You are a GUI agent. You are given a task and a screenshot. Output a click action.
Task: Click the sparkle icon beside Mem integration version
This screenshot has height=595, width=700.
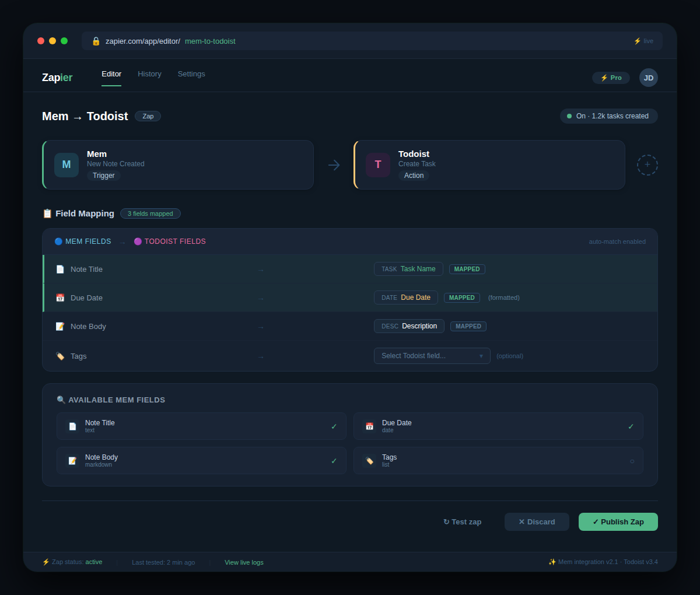[x=552, y=562]
